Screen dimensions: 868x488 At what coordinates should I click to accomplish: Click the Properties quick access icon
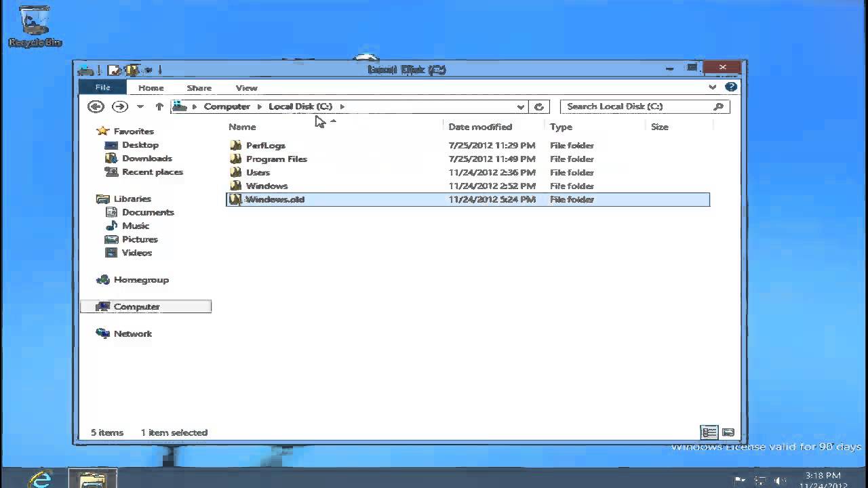[114, 69]
